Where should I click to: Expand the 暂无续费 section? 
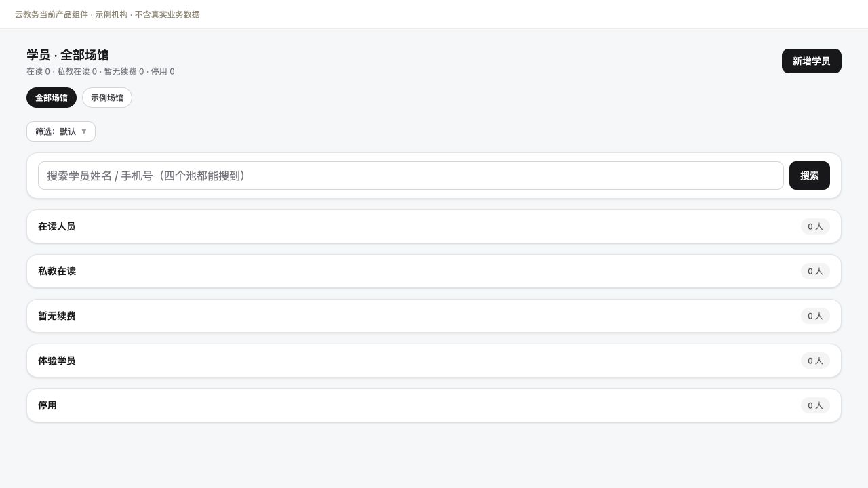(x=434, y=316)
